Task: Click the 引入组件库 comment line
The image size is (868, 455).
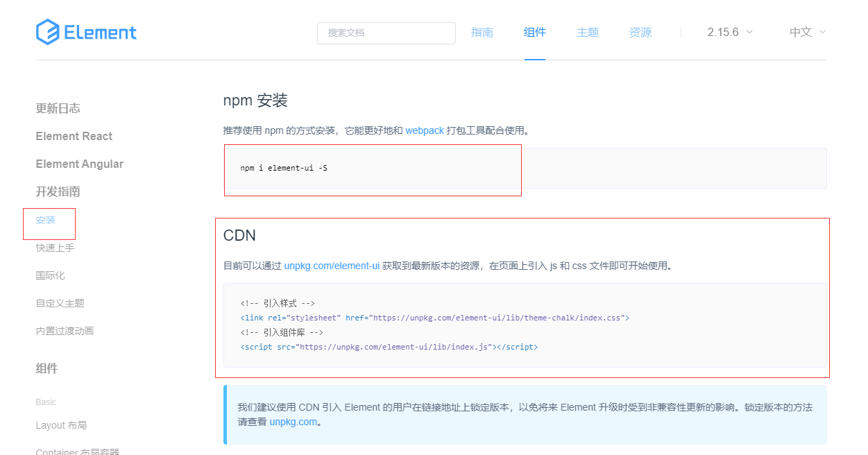Action: click(x=282, y=332)
